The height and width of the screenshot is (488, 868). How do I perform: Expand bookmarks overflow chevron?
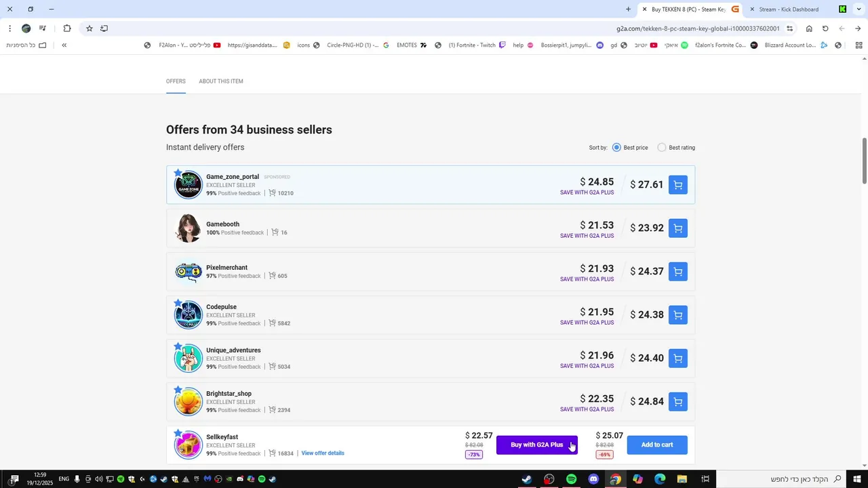point(64,45)
